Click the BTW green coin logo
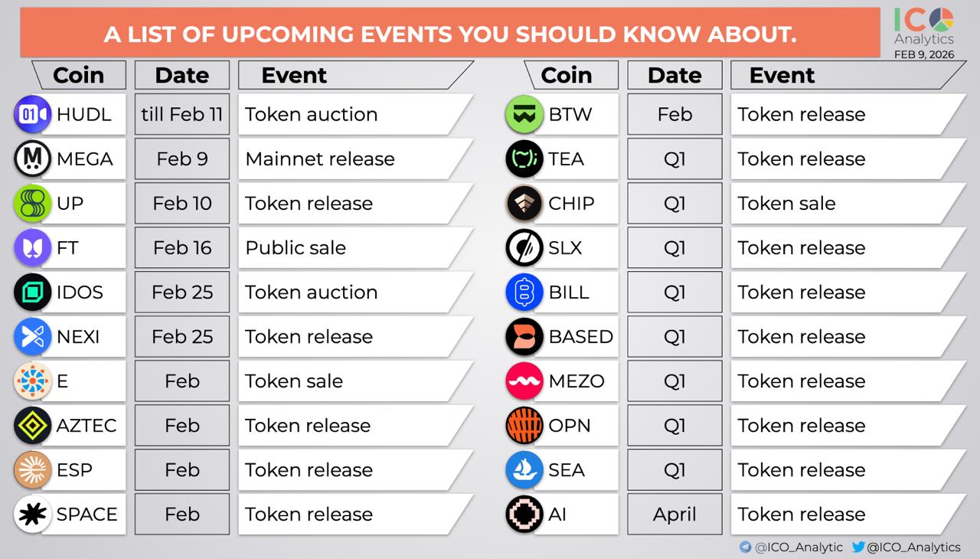Screen dimensions: 980x559 pyautogui.click(x=524, y=115)
